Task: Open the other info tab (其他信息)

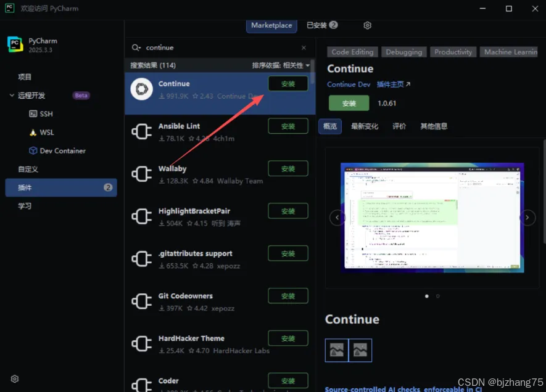Action: (434, 126)
